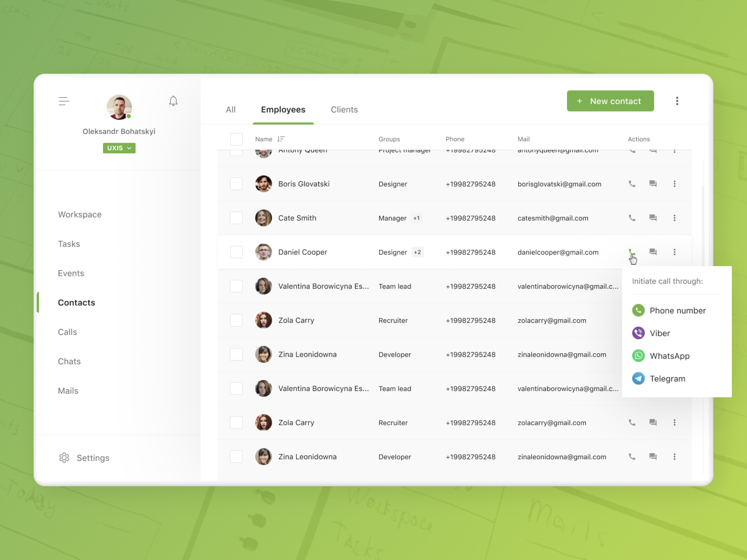Initiate call through Telegram
This screenshot has width=747, height=560.
667,378
